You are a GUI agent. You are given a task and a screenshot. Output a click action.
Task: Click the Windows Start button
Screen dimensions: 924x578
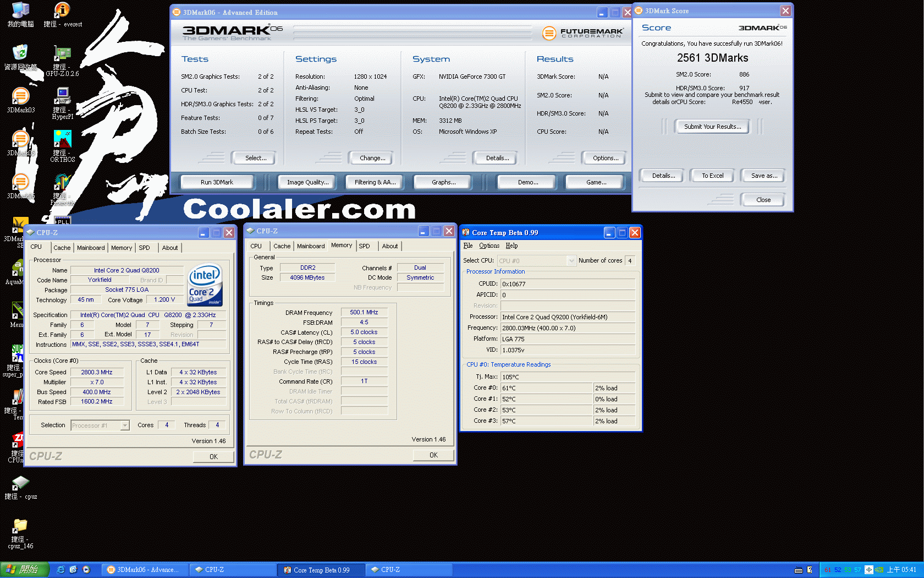25,570
